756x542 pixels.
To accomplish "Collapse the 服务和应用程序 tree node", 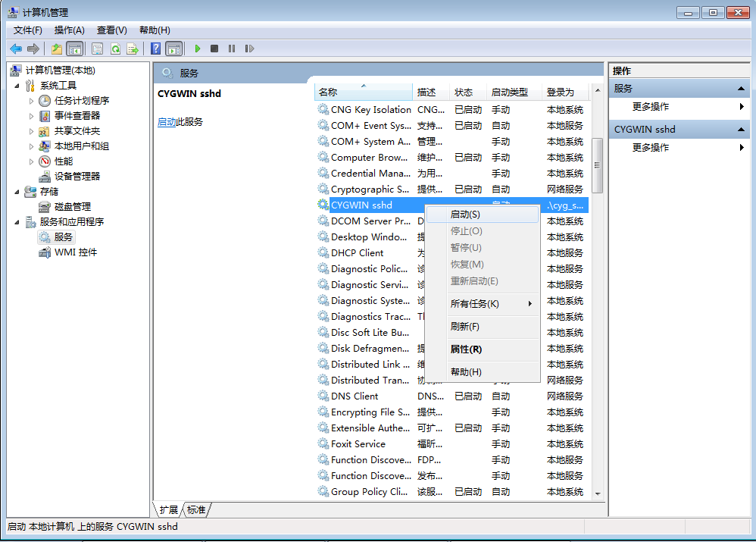I will 17,222.
